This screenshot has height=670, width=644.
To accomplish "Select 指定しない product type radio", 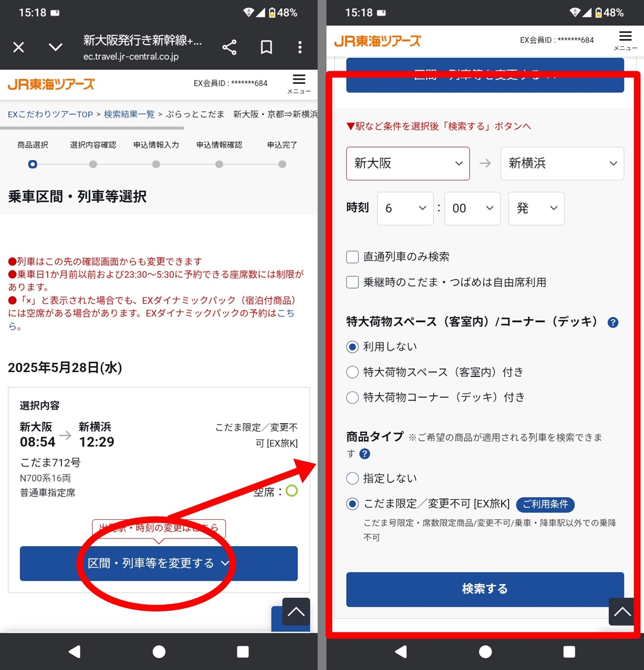I will click(353, 478).
